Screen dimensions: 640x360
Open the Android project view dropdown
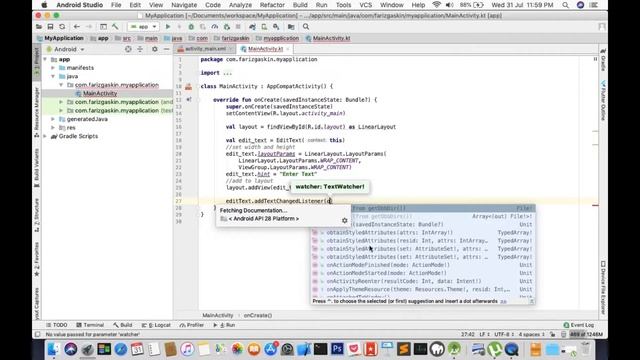65,49
